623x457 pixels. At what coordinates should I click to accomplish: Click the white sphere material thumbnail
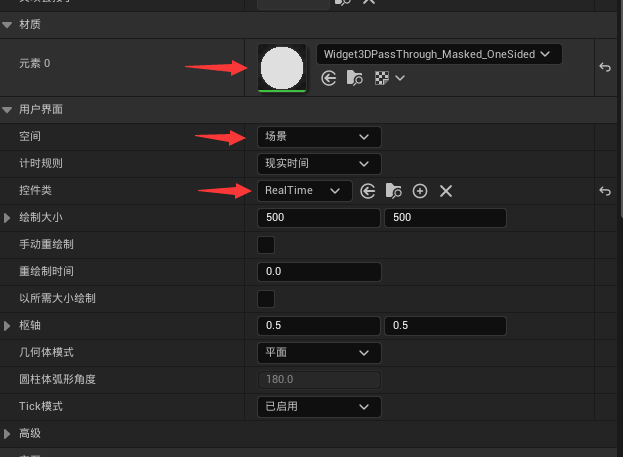coord(282,68)
